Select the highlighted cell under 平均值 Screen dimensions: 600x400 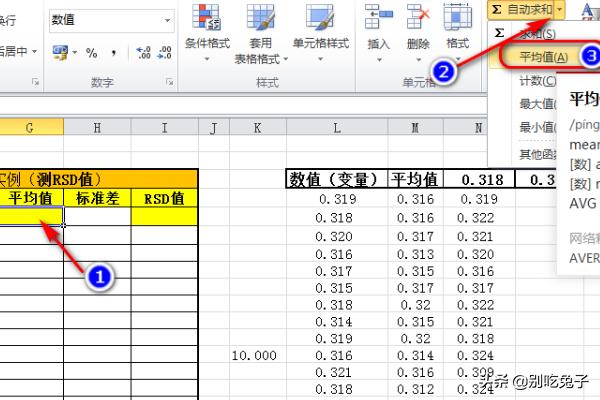(31, 216)
